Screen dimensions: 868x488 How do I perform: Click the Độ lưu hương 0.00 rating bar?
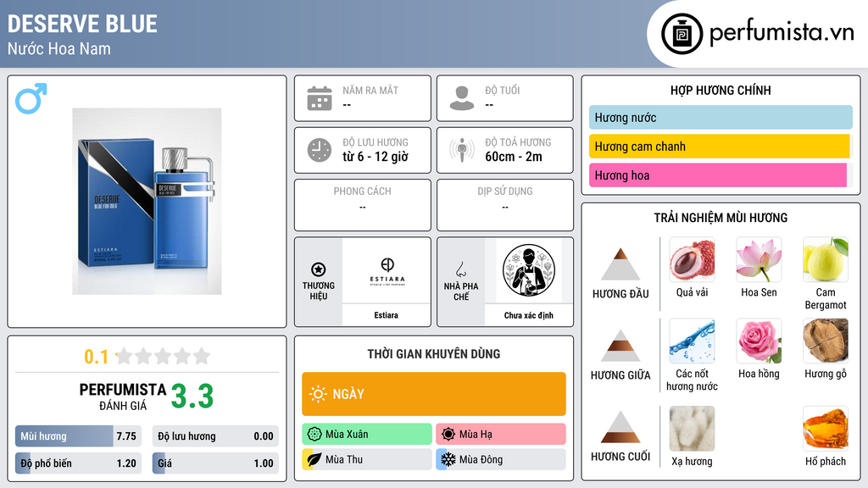215,436
